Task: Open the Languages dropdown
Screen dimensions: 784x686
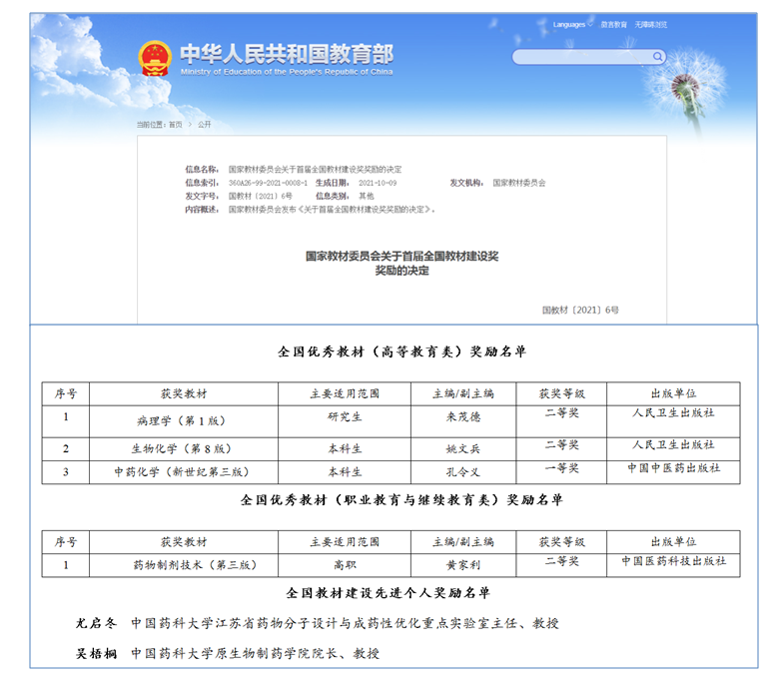Action: [x=572, y=25]
